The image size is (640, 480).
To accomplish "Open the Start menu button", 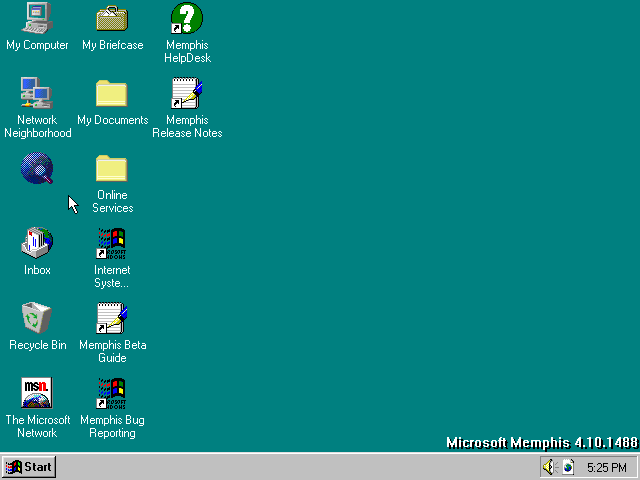I will (29, 467).
